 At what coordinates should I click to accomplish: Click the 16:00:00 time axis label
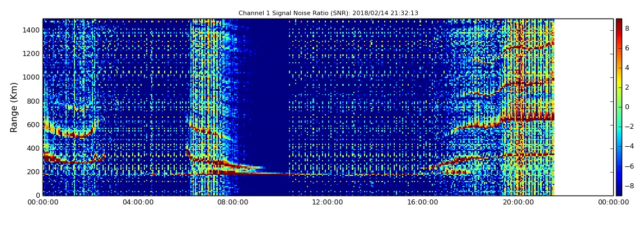click(423, 202)
